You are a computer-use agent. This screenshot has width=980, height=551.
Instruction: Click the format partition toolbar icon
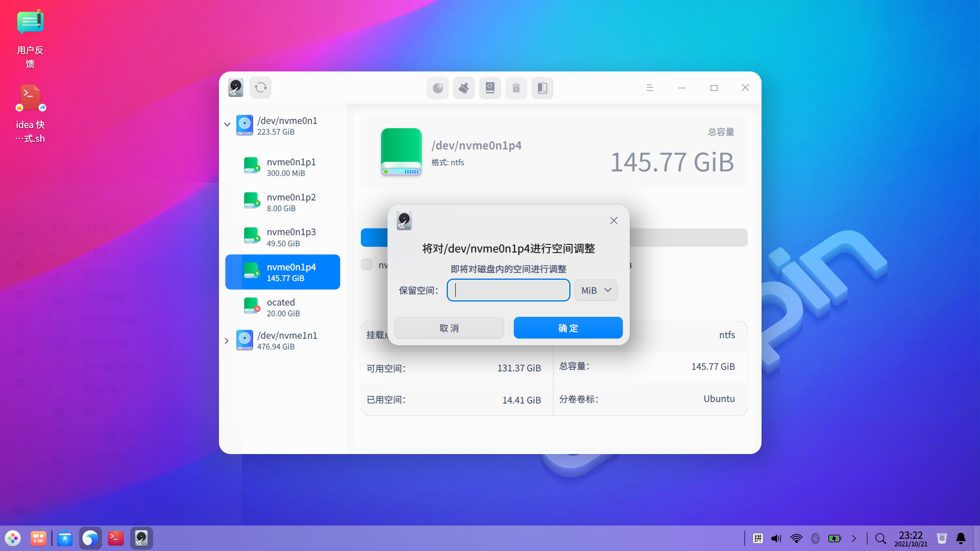point(463,88)
